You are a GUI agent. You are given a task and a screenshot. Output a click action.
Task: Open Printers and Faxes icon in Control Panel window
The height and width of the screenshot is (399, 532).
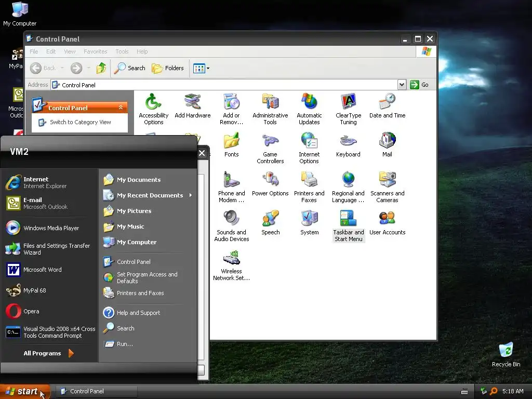[x=309, y=187]
